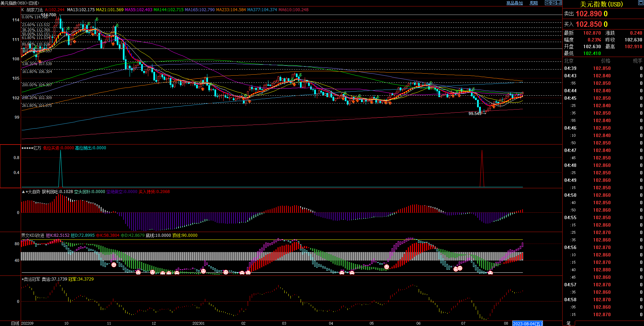
Task: Select the 大趋势 indicator title
Action: 34,192
